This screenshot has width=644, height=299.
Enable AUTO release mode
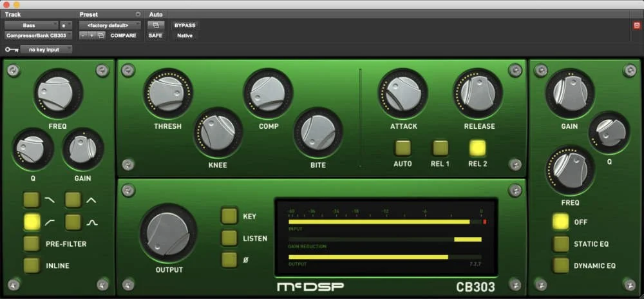403,148
